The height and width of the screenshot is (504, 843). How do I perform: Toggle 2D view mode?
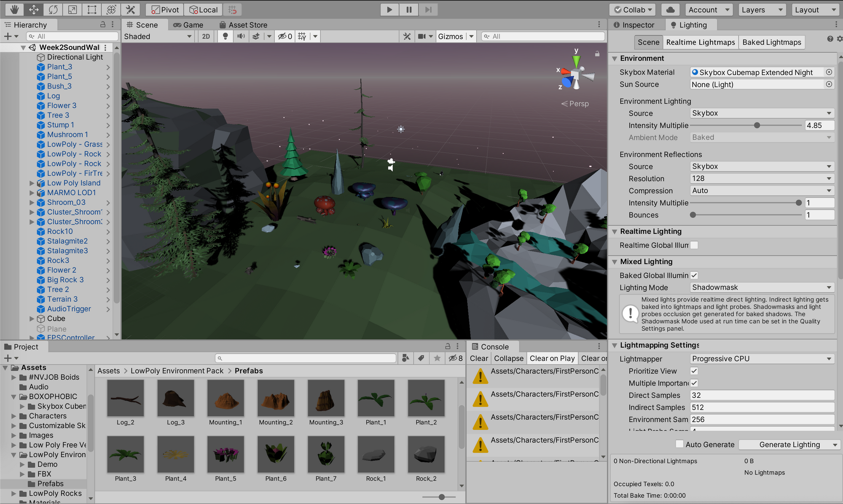[206, 36]
